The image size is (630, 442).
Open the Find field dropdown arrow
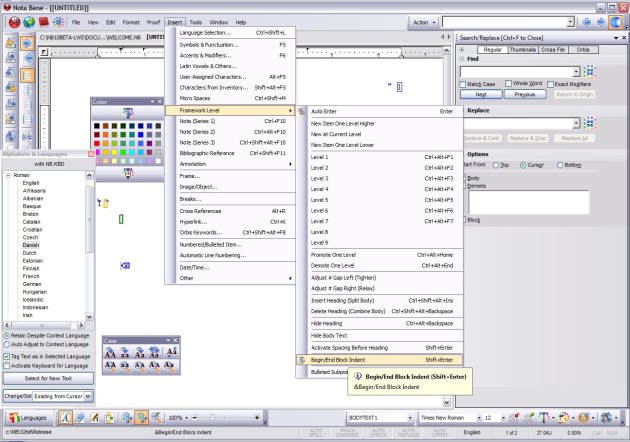tap(576, 72)
